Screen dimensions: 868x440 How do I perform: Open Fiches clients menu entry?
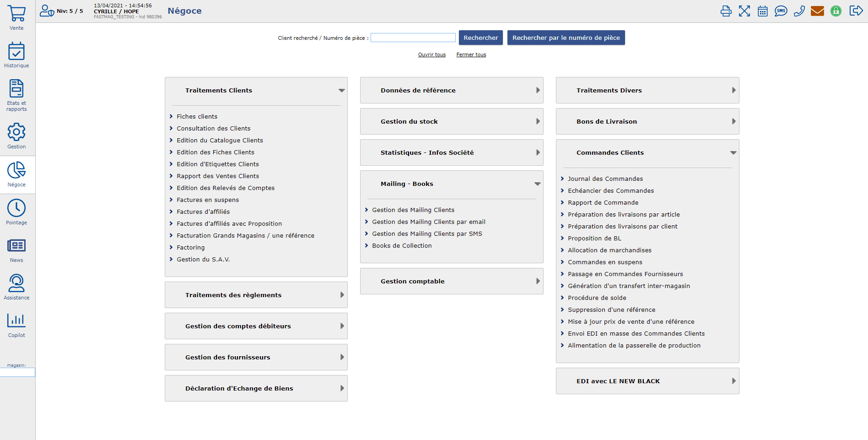pos(197,116)
